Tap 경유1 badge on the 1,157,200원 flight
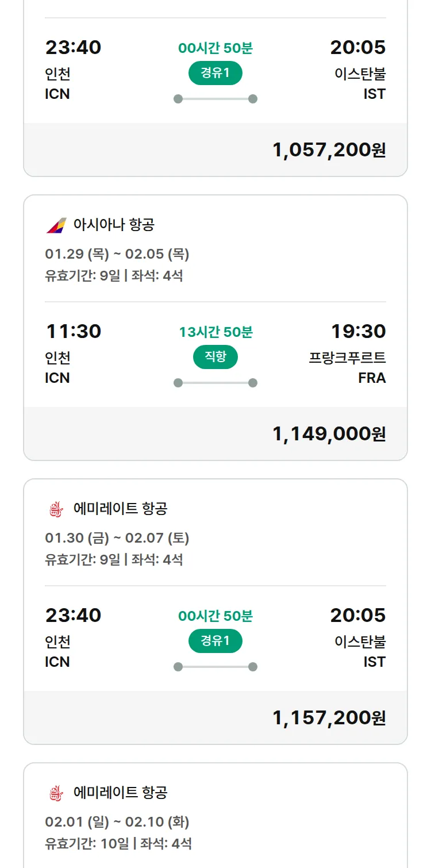 pyautogui.click(x=215, y=641)
